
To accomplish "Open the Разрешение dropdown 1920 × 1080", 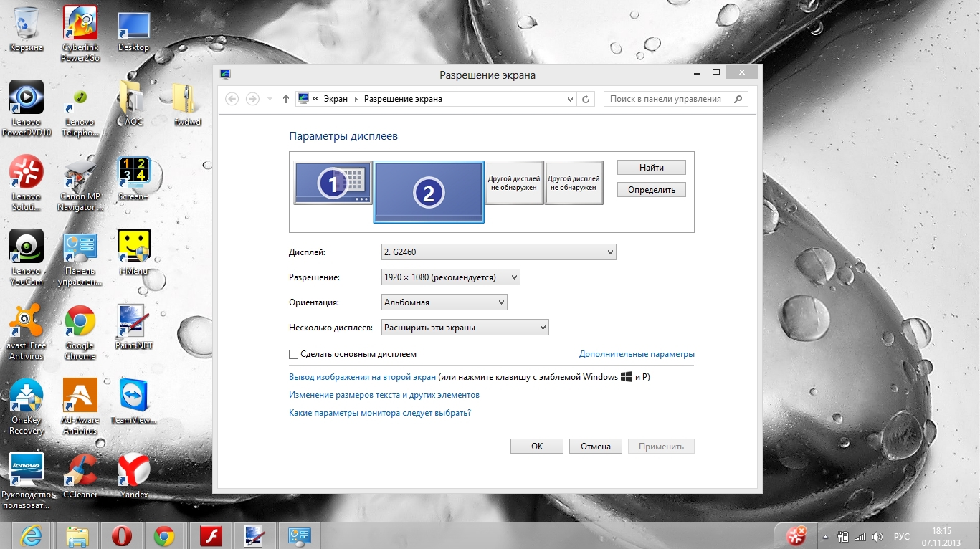I will click(x=451, y=277).
